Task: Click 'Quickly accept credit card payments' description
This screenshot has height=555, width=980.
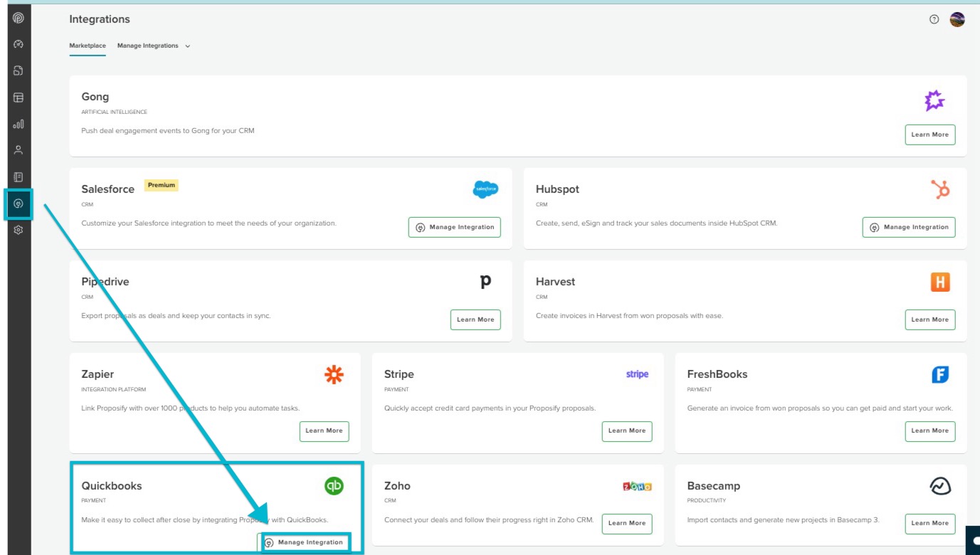Action: (x=490, y=408)
